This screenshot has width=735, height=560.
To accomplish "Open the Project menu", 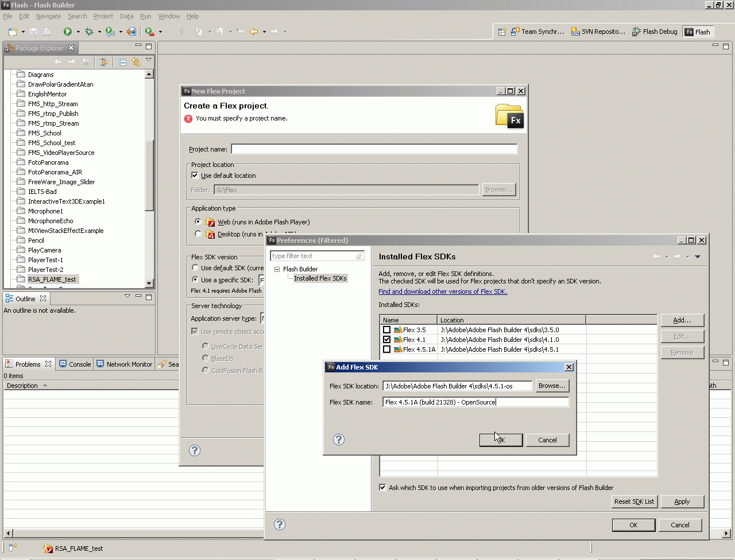I will (x=103, y=16).
